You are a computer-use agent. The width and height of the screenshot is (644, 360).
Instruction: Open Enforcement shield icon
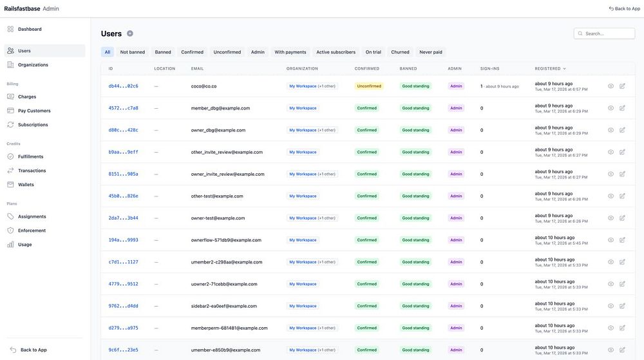point(11,231)
